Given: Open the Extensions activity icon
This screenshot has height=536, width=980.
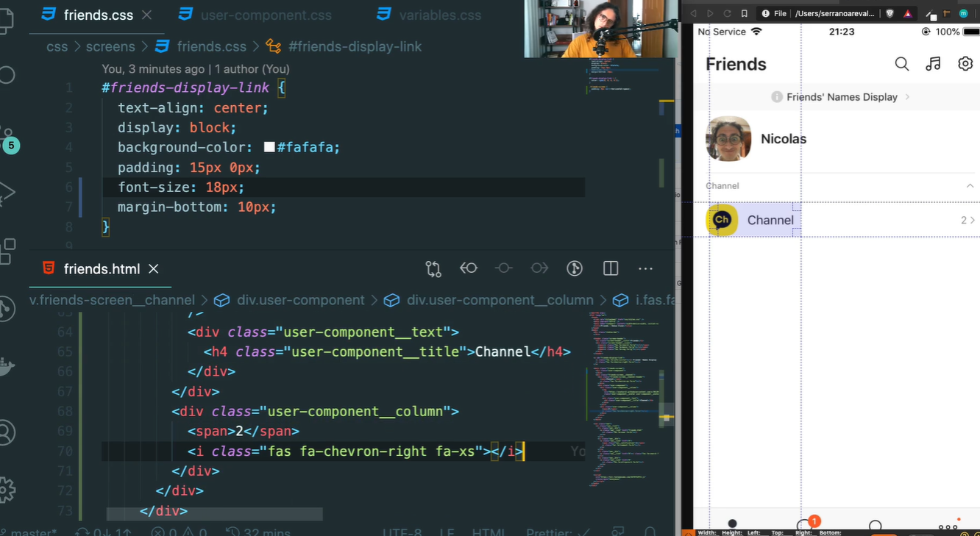Looking at the screenshot, I should pyautogui.click(x=7, y=251).
